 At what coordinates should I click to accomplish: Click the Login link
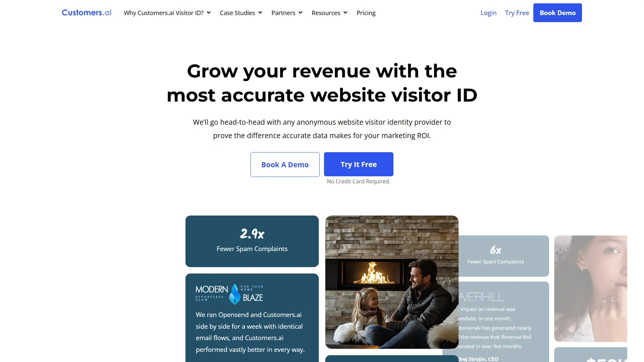coord(488,13)
